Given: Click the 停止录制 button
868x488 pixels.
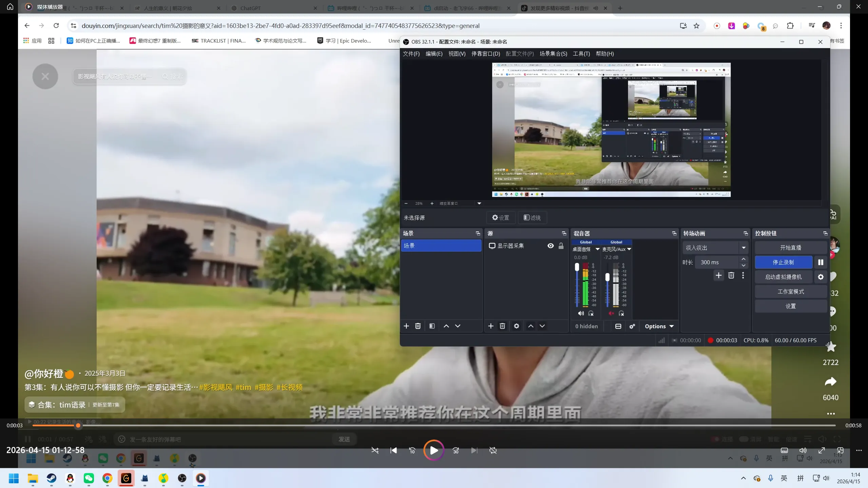Looking at the screenshot, I should (783, 262).
